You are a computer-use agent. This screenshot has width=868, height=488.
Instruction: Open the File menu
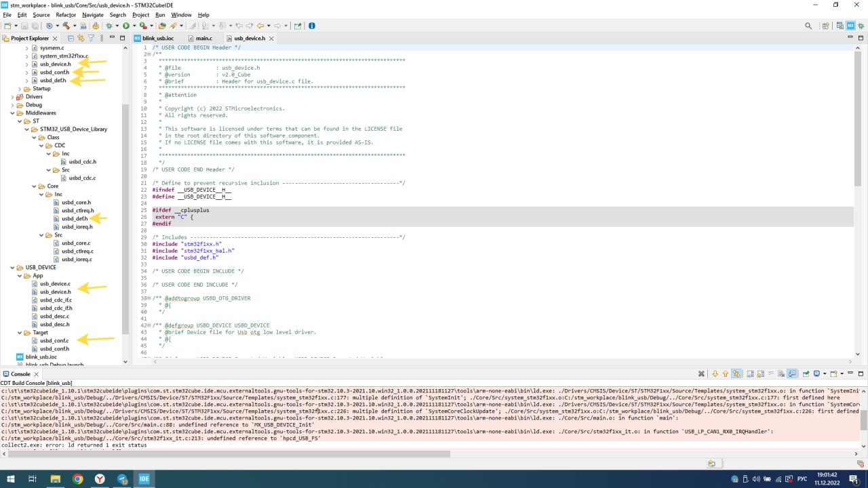pyautogui.click(x=7, y=14)
